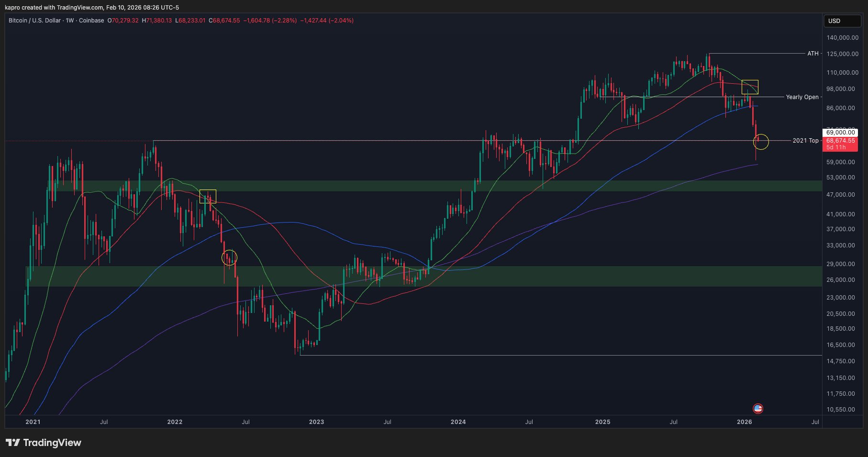Click the 2021 Top price line label
This screenshot has width=868, height=457.
[x=806, y=141]
